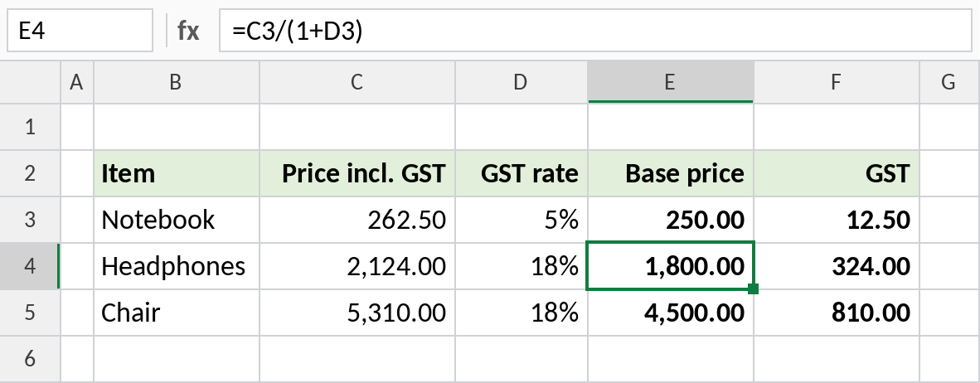The height and width of the screenshot is (383, 980).
Task: Select column A header
Action: [77, 82]
